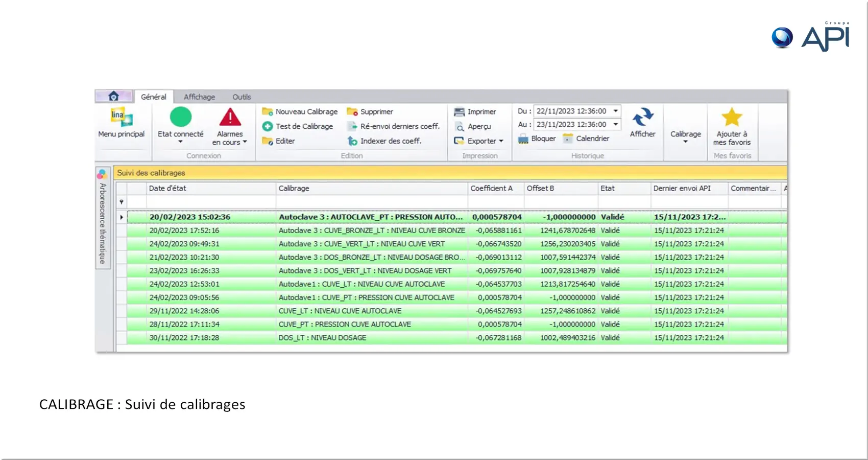
Task: Click Afficher refresh arrows
Action: (x=643, y=117)
